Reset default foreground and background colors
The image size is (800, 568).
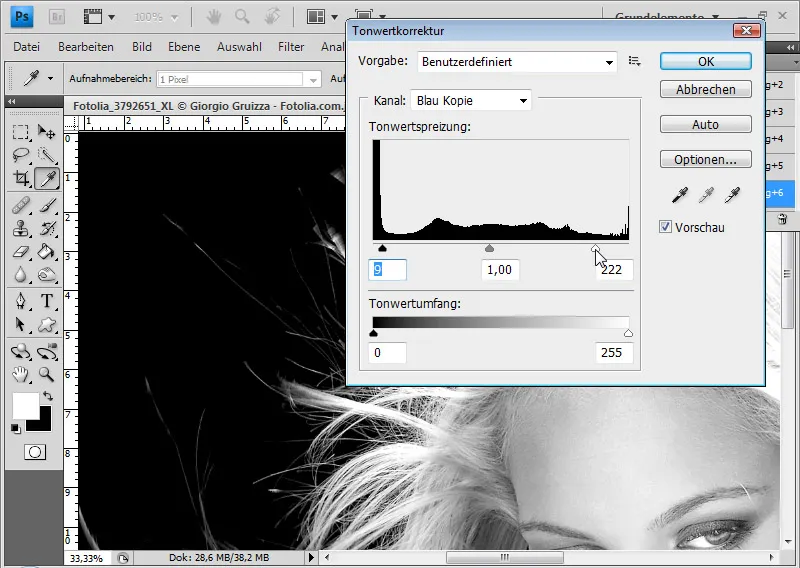[x=16, y=428]
